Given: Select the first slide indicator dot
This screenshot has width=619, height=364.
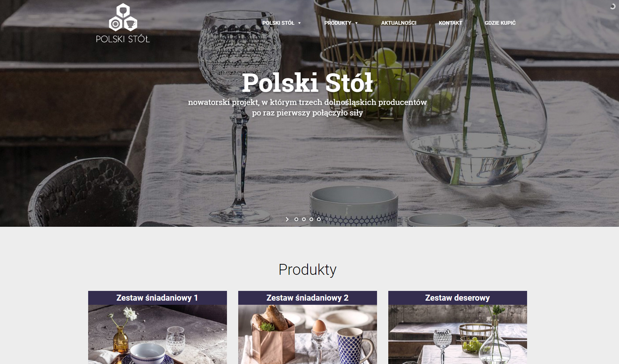Looking at the screenshot, I should point(296,219).
